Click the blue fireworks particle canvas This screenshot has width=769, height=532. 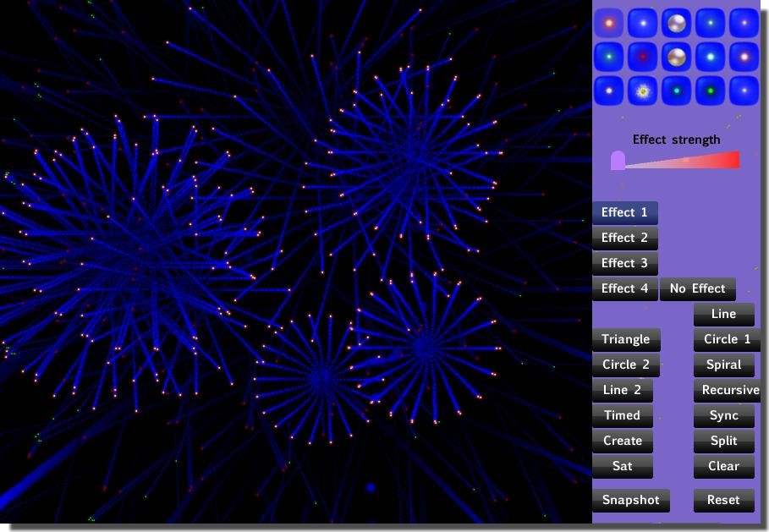pyautogui.click(x=296, y=261)
